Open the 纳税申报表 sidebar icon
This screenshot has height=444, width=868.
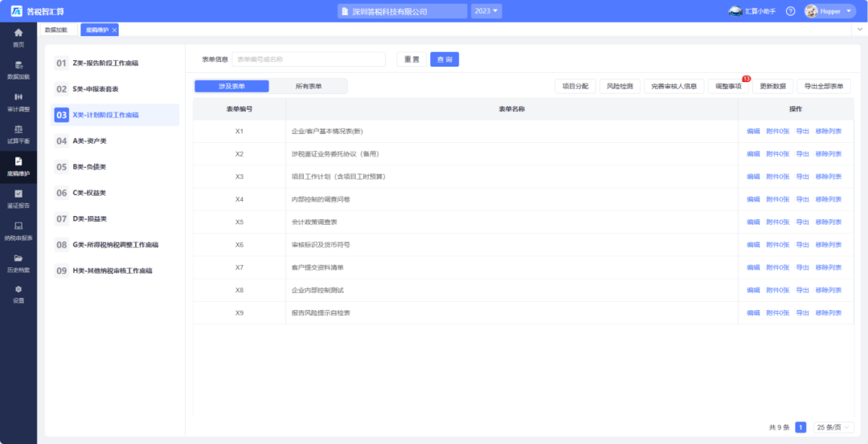[x=18, y=226]
